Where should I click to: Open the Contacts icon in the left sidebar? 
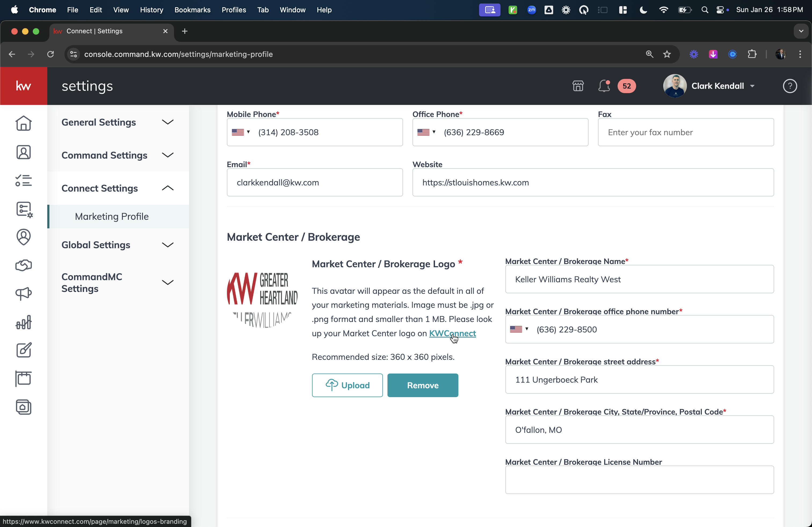(x=24, y=152)
